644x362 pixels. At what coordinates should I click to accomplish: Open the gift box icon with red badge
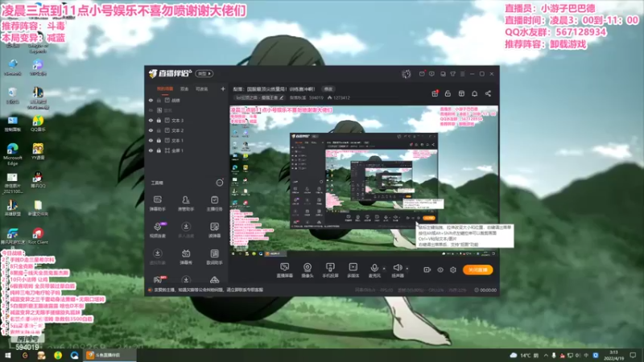point(435,93)
